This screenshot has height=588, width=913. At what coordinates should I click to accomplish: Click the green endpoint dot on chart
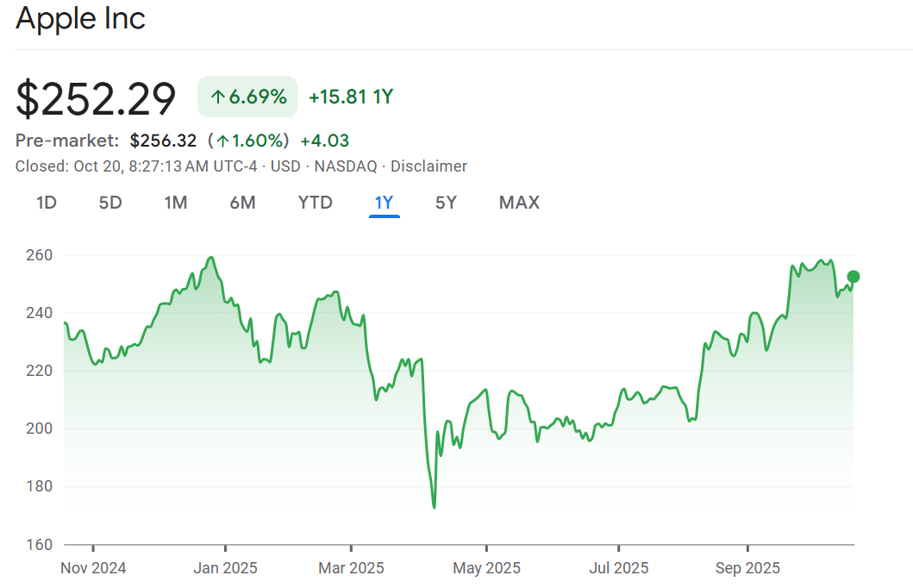854,277
